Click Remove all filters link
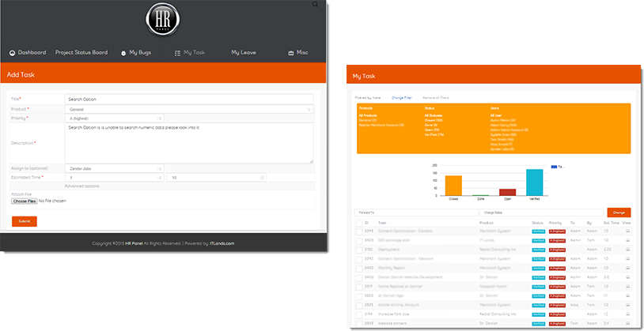 pos(436,98)
